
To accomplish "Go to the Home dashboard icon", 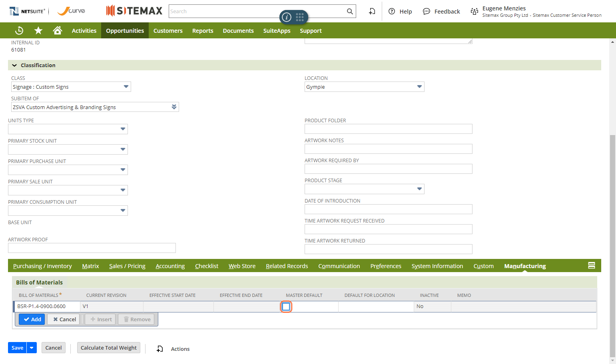I will click(x=58, y=30).
